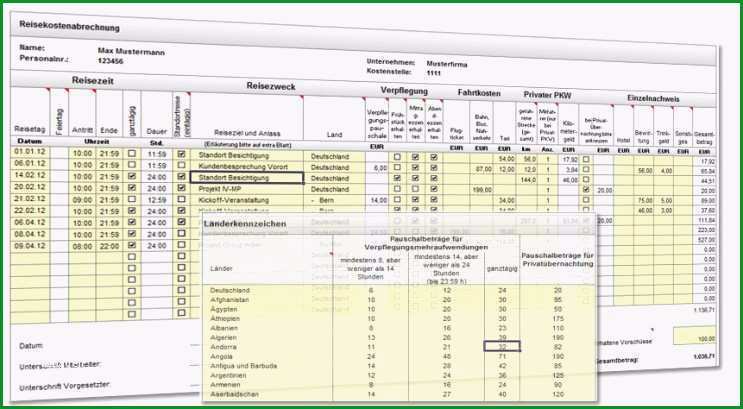The height and width of the screenshot is (409, 743).
Task: Click the Fahrtkosten section header
Action: (479, 93)
